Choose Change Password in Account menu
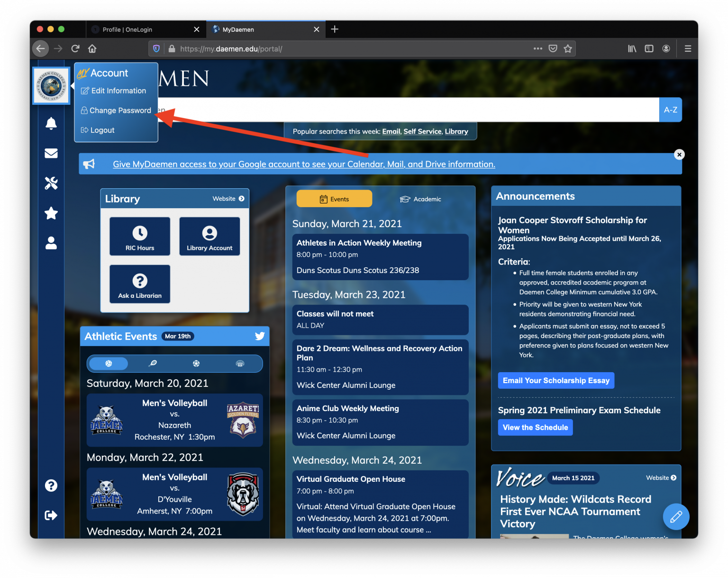This screenshot has width=728, height=578. 116,110
